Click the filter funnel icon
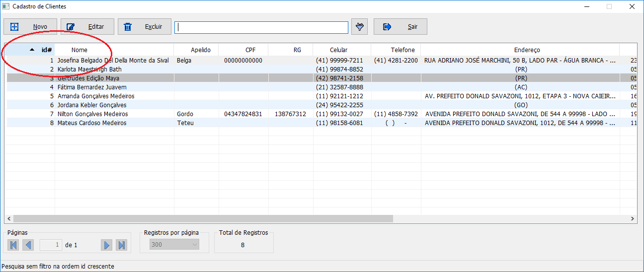 point(359,27)
